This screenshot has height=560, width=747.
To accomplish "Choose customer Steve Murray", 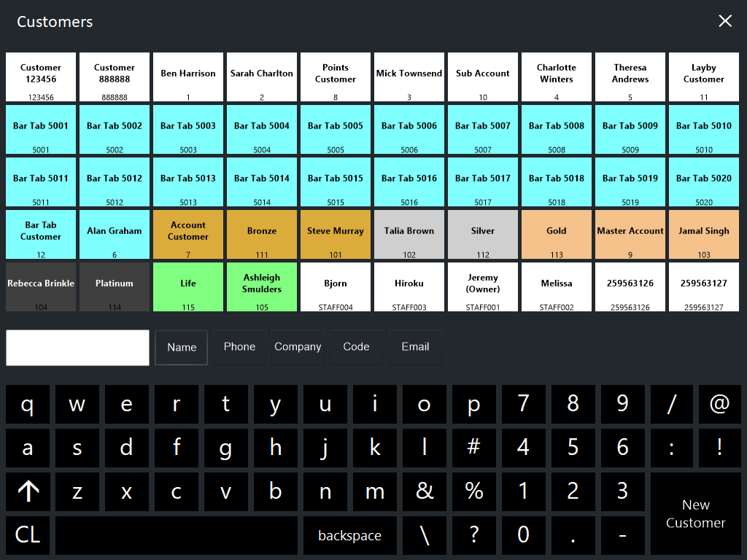I will (x=336, y=234).
